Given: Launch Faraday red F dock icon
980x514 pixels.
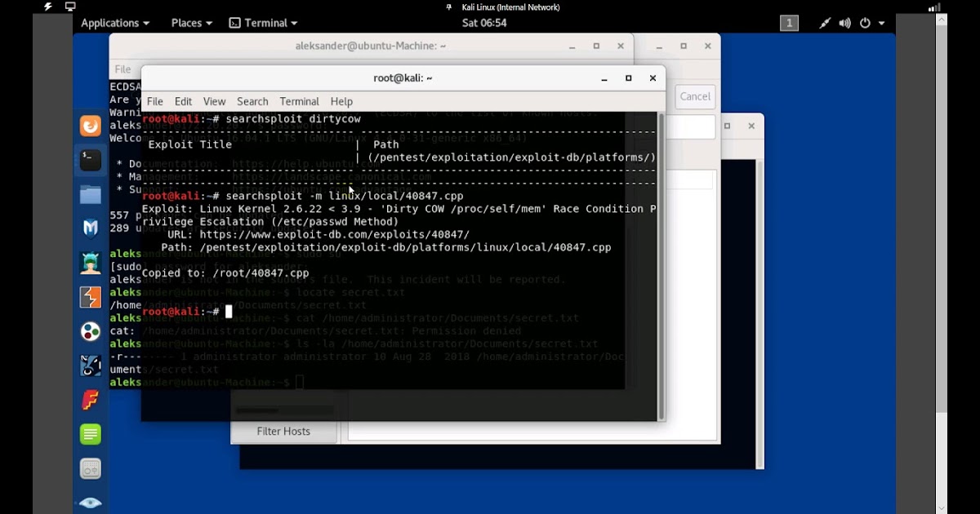Looking at the screenshot, I should point(91,400).
